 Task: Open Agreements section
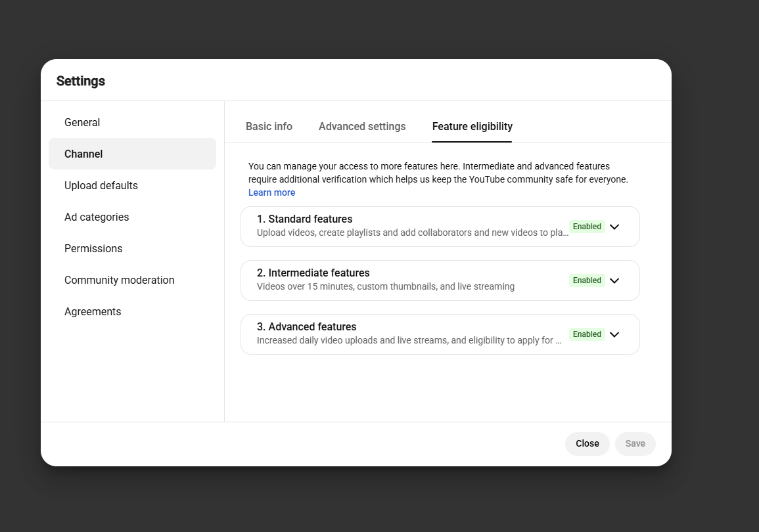pyautogui.click(x=132, y=311)
